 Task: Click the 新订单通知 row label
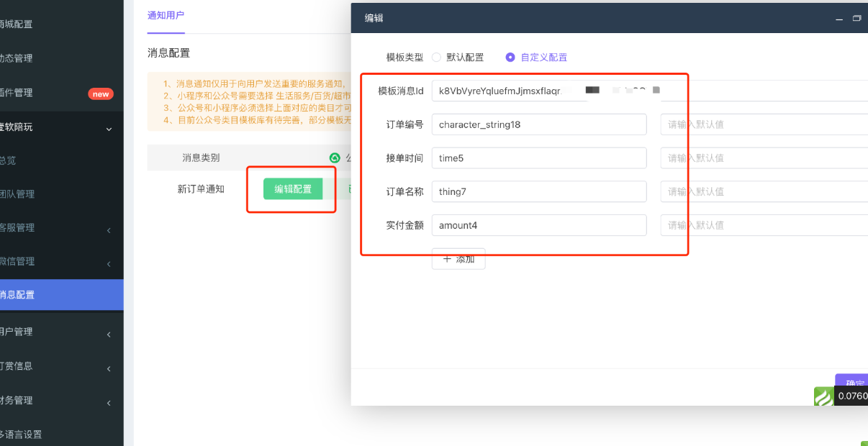[201, 189]
